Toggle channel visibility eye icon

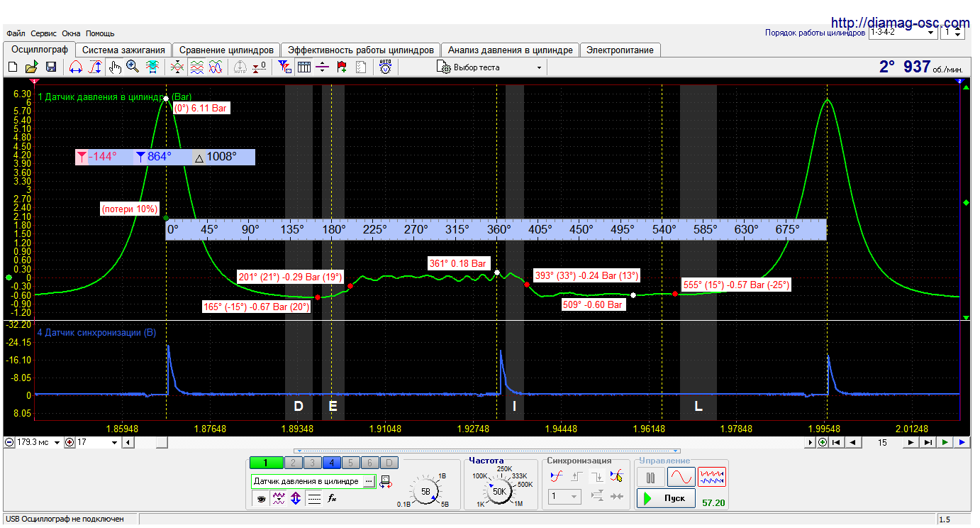(x=261, y=498)
